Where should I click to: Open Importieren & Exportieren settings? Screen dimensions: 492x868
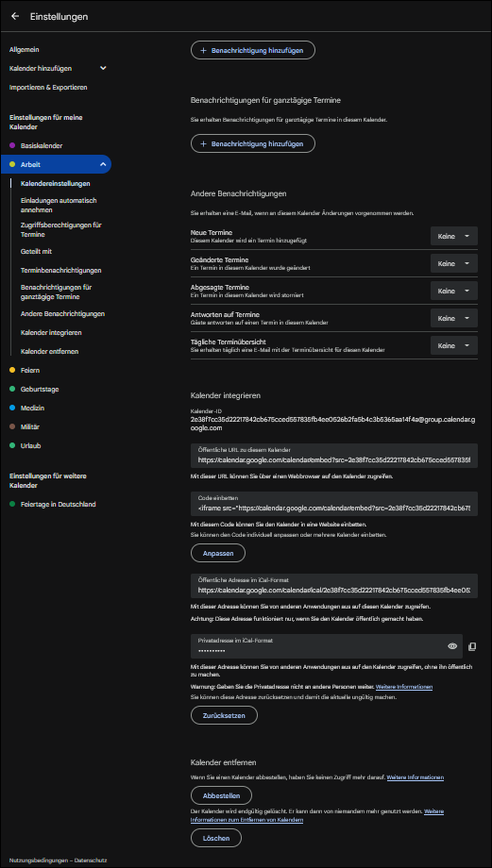coord(48,88)
